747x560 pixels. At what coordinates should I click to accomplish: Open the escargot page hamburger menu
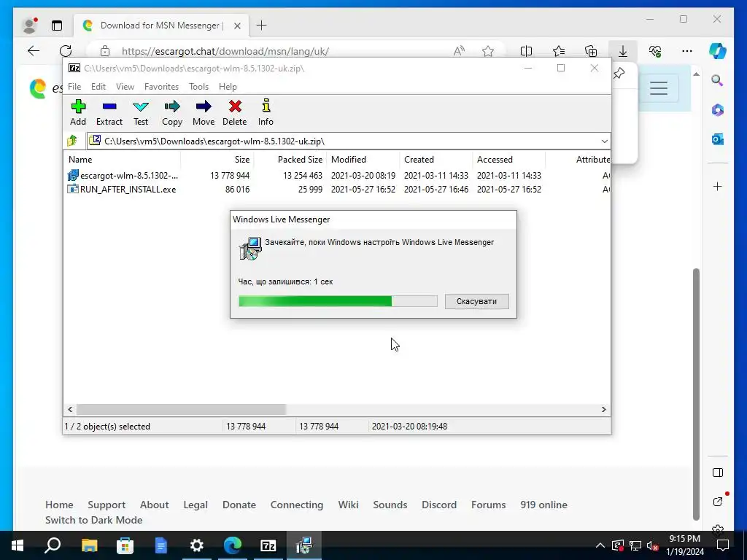pyautogui.click(x=659, y=88)
